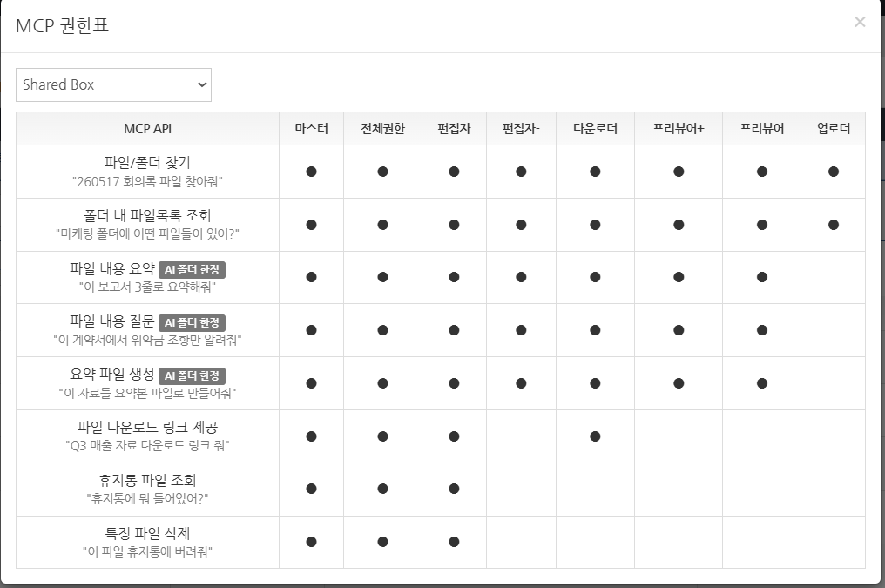Click the 마스터 dot for 휴지통 파일 조회
The image size is (885, 588).
pyautogui.click(x=312, y=489)
